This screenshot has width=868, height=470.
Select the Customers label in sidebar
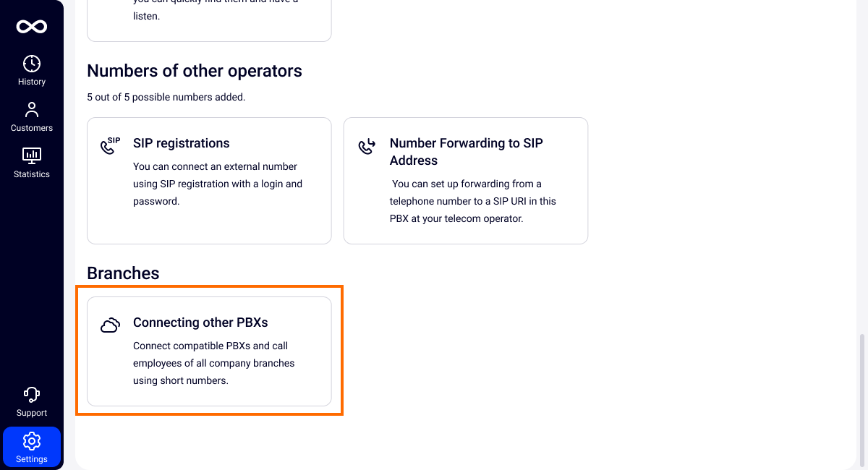click(32, 128)
